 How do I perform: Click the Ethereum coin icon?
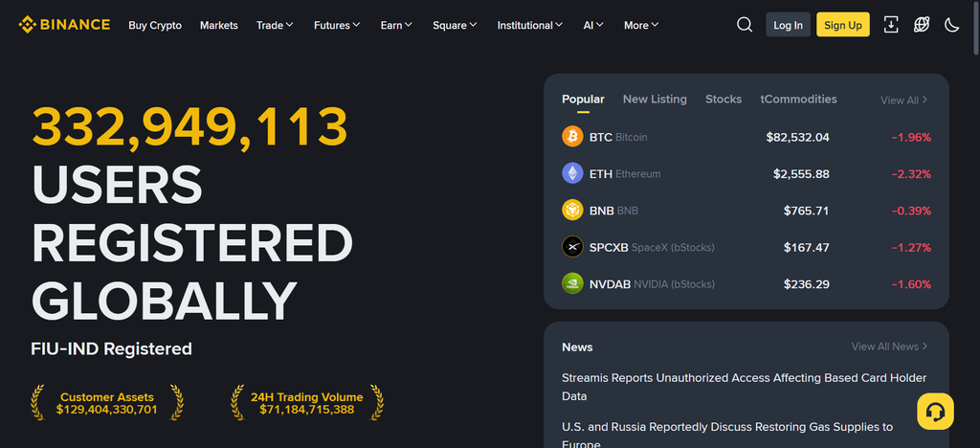coord(572,173)
